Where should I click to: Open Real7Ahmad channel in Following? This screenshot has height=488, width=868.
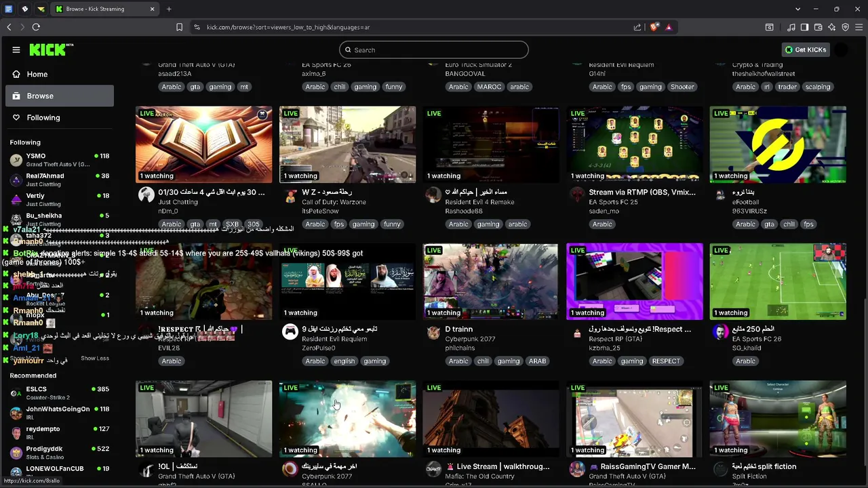pos(60,180)
